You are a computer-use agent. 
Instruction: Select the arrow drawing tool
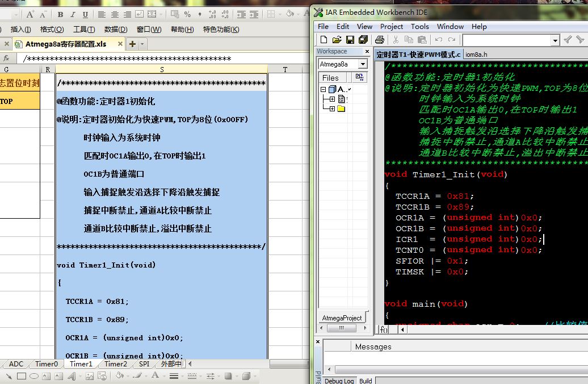coord(9,376)
